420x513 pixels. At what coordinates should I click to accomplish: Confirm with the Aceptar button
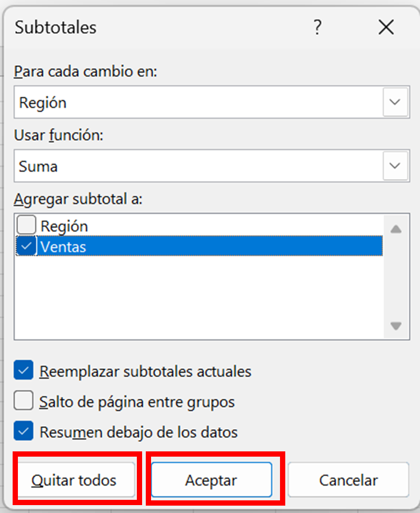click(x=211, y=480)
